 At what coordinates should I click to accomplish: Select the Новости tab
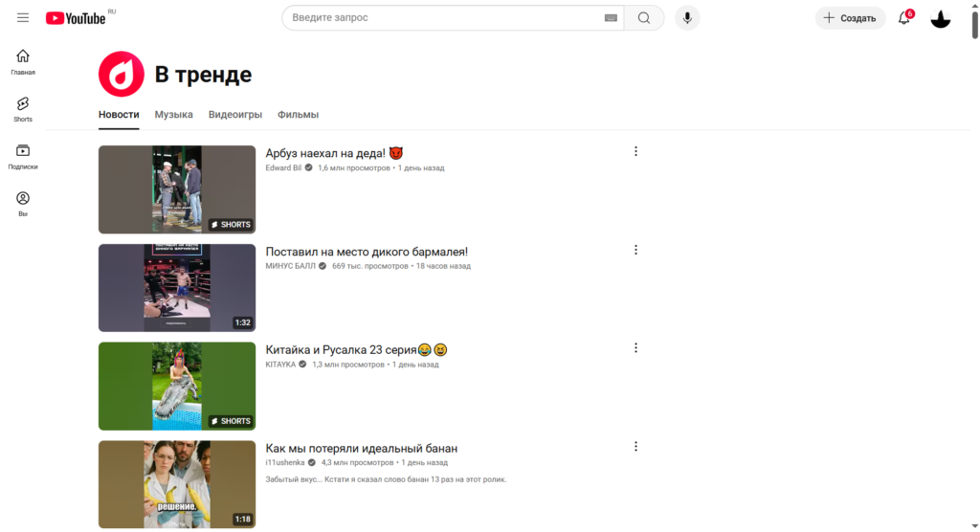coord(119,115)
